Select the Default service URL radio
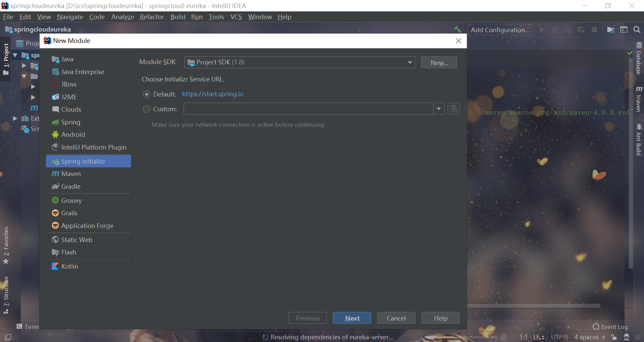The height and width of the screenshot is (342, 644). click(147, 94)
